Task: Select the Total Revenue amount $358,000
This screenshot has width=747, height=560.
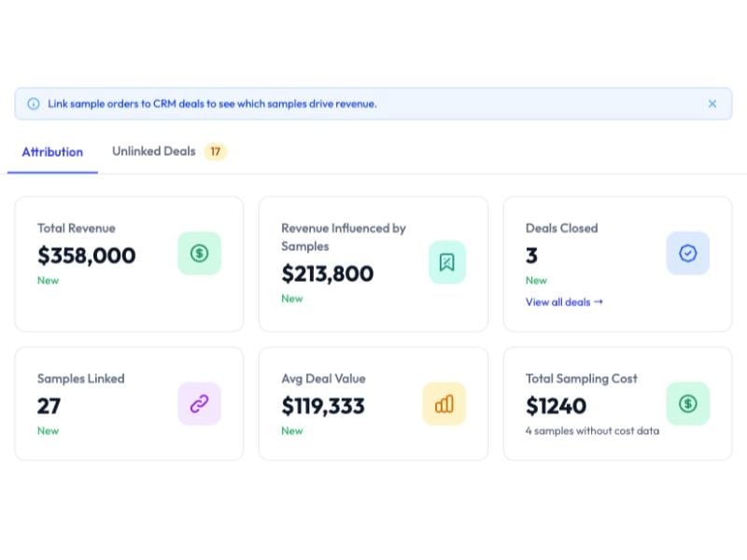Action: coord(86,256)
